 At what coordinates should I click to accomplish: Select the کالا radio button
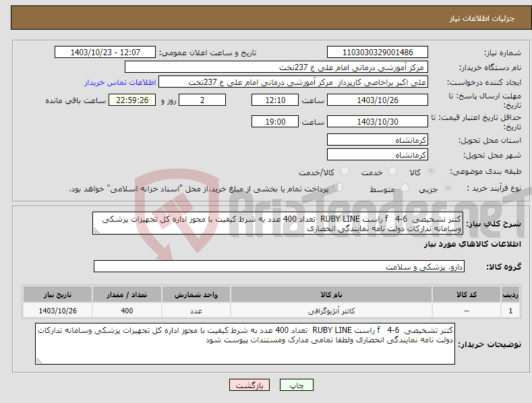coord(431,171)
